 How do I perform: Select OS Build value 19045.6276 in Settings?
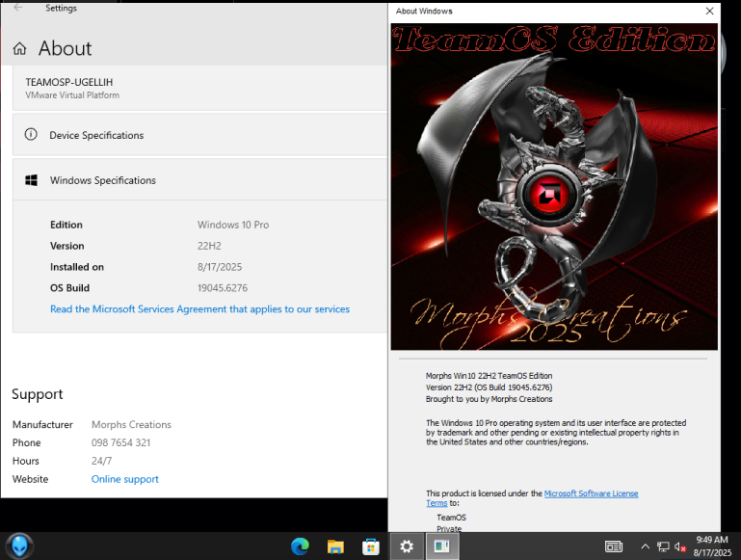point(223,288)
